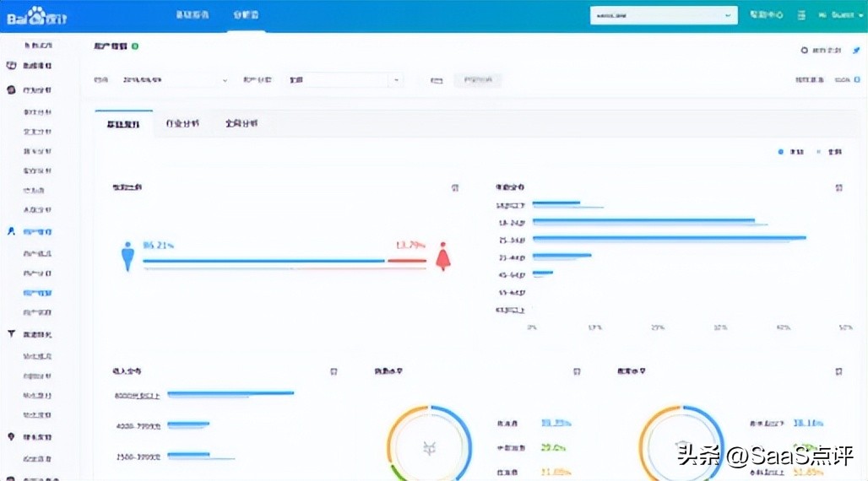Click the text link left of the download option
The height and width of the screenshot is (481, 868).
click(810, 79)
